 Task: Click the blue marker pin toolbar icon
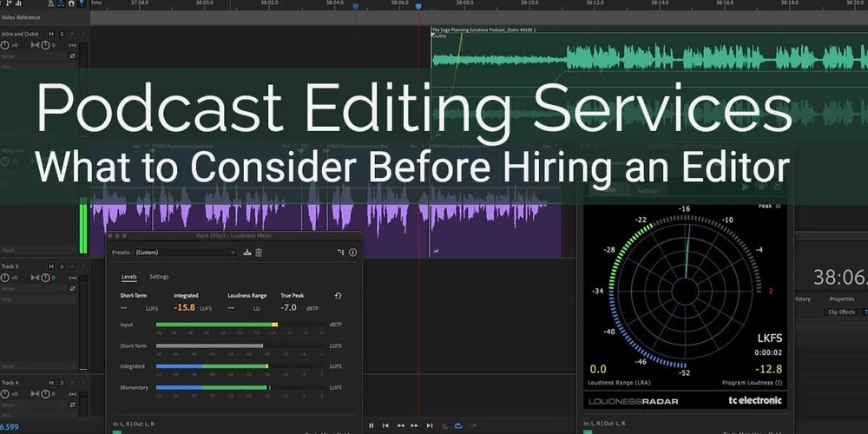point(82,3)
